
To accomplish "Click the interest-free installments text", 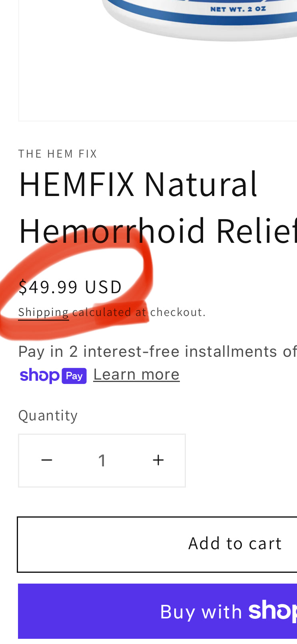I will pyautogui.click(x=157, y=352).
